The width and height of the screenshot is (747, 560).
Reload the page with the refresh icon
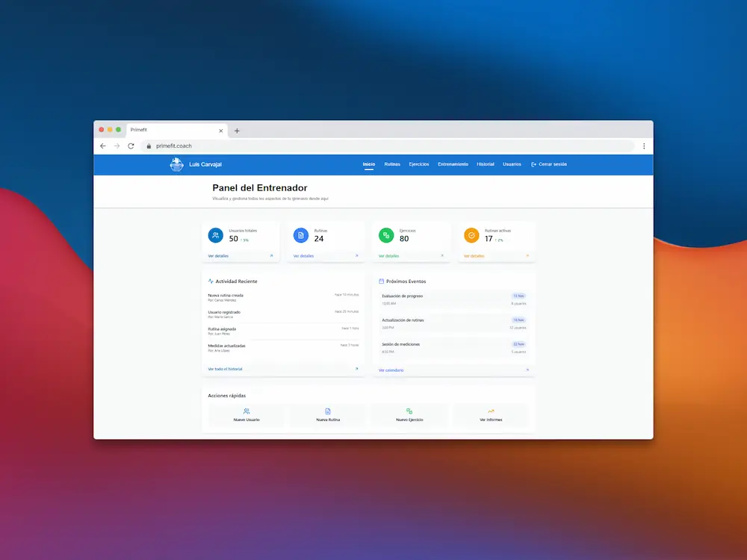click(x=131, y=146)
